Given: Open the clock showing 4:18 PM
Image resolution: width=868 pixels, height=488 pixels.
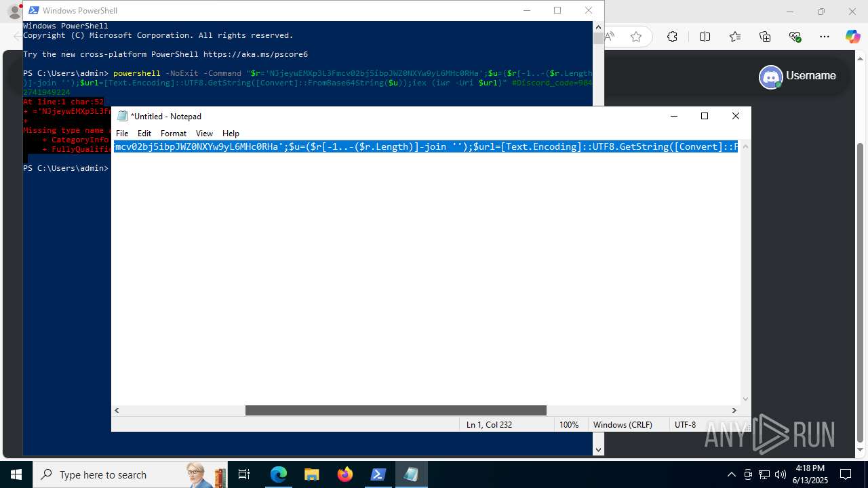Looking at the screenshot, I should [810, 474].
